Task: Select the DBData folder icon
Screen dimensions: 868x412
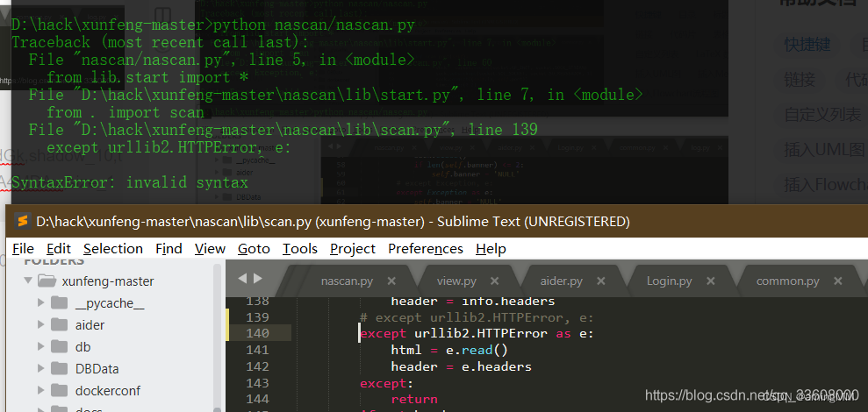Action: click(x=59, y=368)
